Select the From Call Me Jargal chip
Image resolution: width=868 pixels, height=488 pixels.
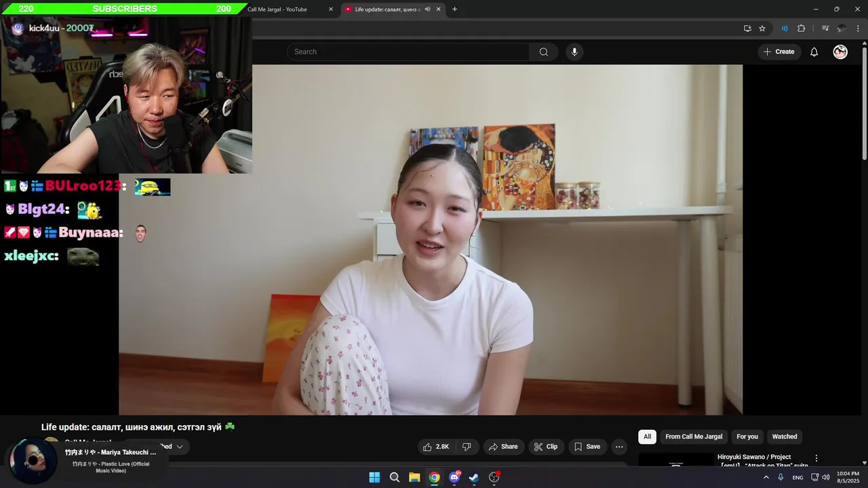coord(694,436)
